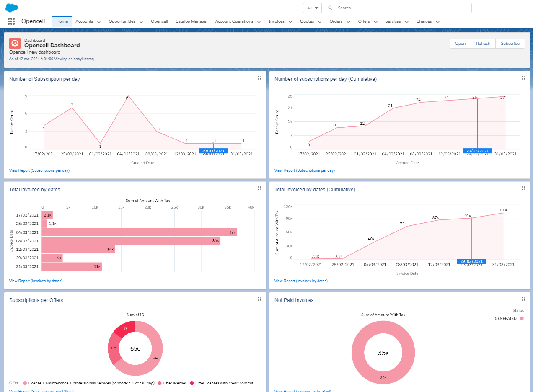Screen dimensions: 533x392
Task: Go to the Home tab
Action: click(62, 21)
